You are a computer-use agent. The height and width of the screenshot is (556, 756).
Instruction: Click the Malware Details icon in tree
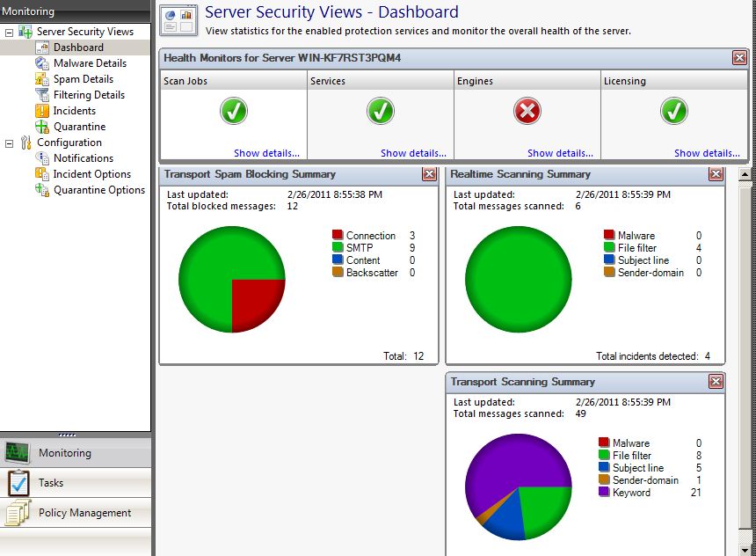pyautogui.click(x=42, y=63)
